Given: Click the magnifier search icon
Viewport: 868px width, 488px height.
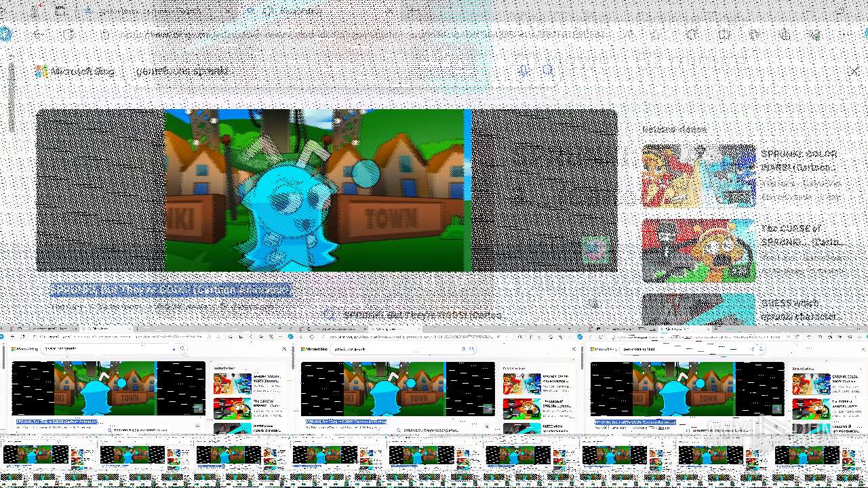Looking at the screenshot, I should 547,70.
